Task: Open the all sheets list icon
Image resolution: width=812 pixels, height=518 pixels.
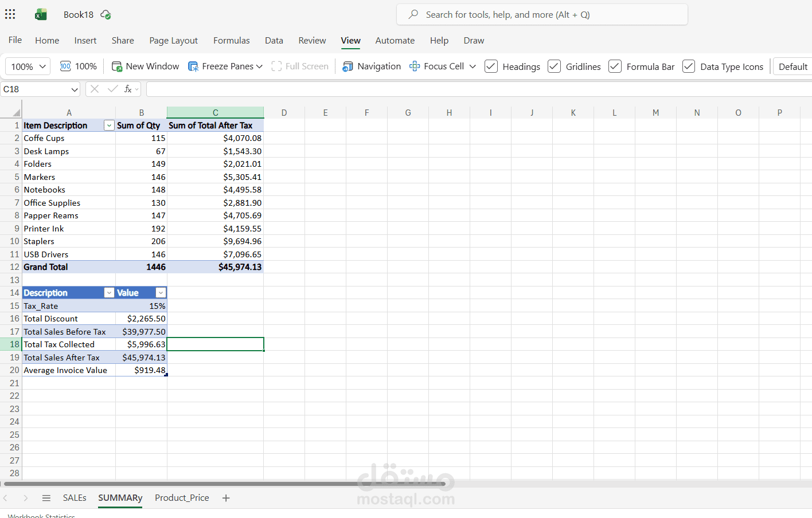Action: pos(46,498)
